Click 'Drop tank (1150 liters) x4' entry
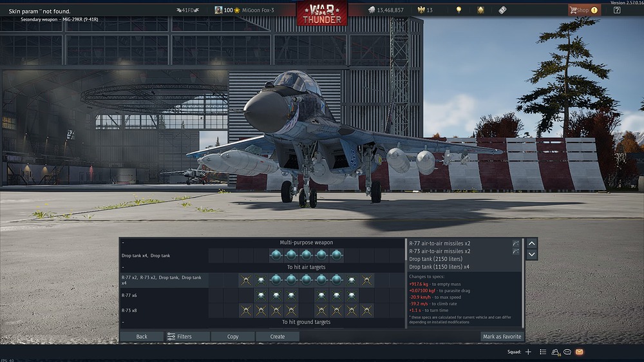The width and height of the screenshot is (644, 362). (439, 267)
